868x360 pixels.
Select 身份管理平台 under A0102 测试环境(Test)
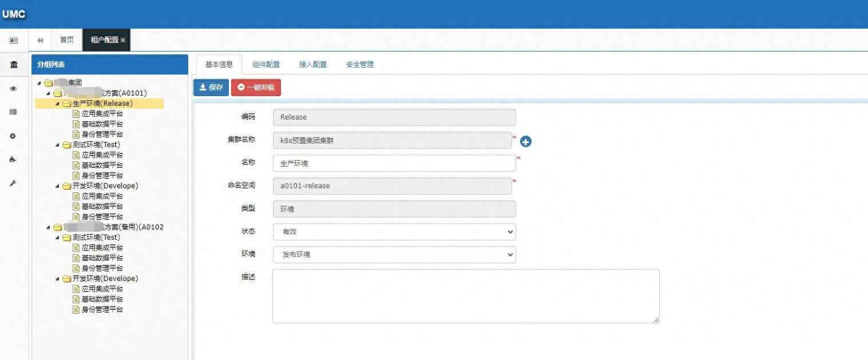click(102, 268)
